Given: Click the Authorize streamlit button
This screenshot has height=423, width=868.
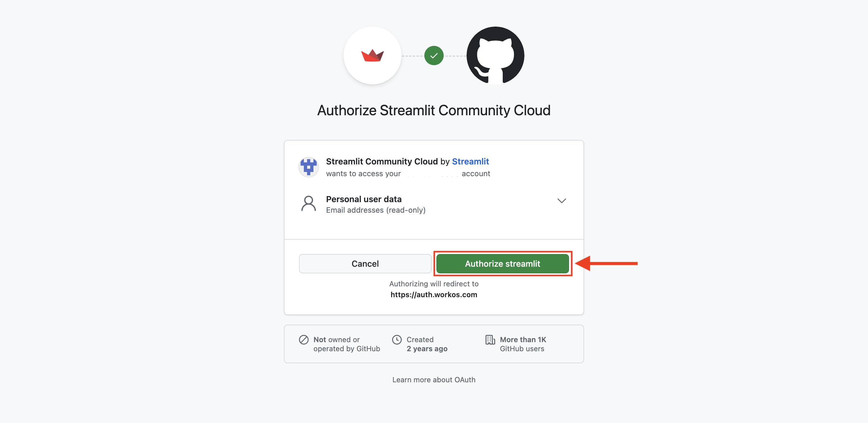Looking at the screenshot, I should point(503,263).
